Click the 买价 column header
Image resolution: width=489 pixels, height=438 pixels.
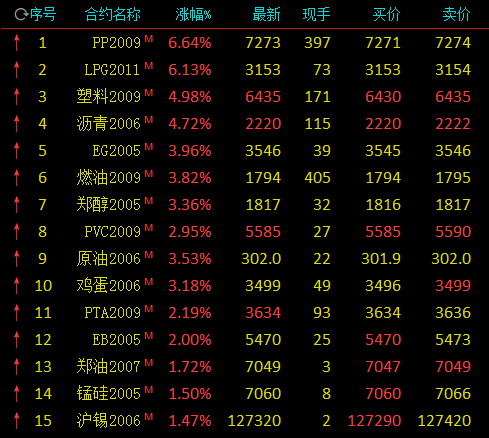point(386,15)
